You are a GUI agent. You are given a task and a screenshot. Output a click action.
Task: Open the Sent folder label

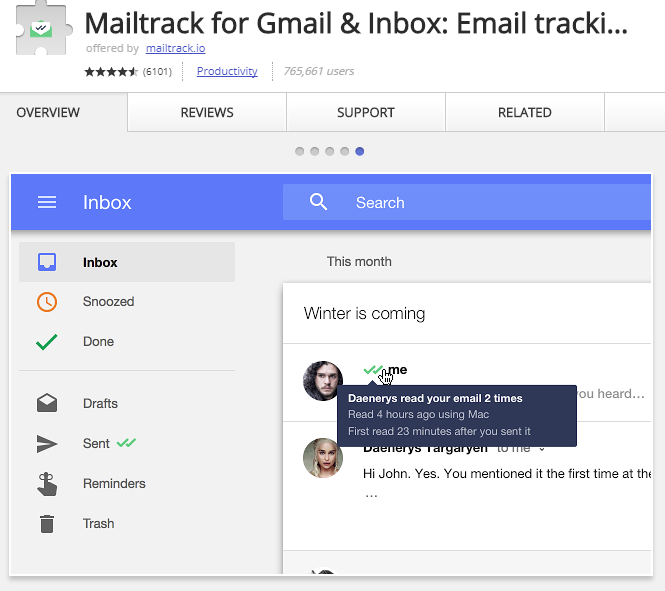coord(96,443)
